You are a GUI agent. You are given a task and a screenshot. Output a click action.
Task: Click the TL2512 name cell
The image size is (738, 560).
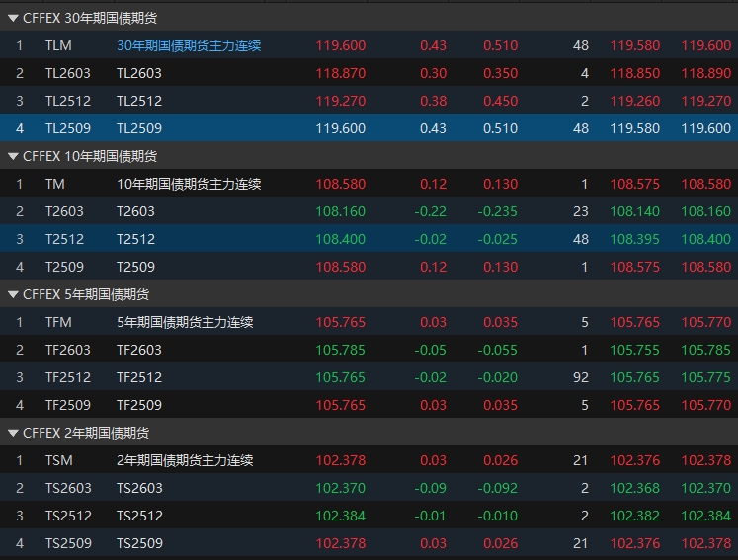[x=139, y=101]
